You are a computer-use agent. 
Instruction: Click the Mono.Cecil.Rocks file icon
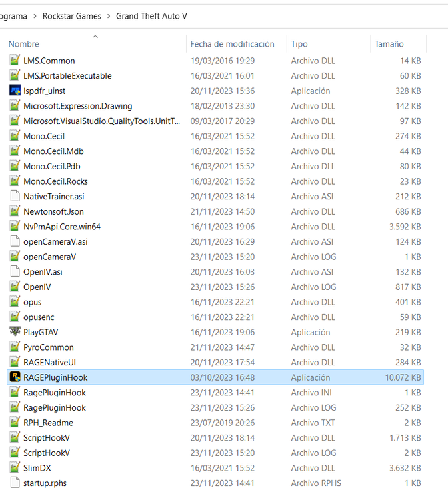click(x=15, y=181)
